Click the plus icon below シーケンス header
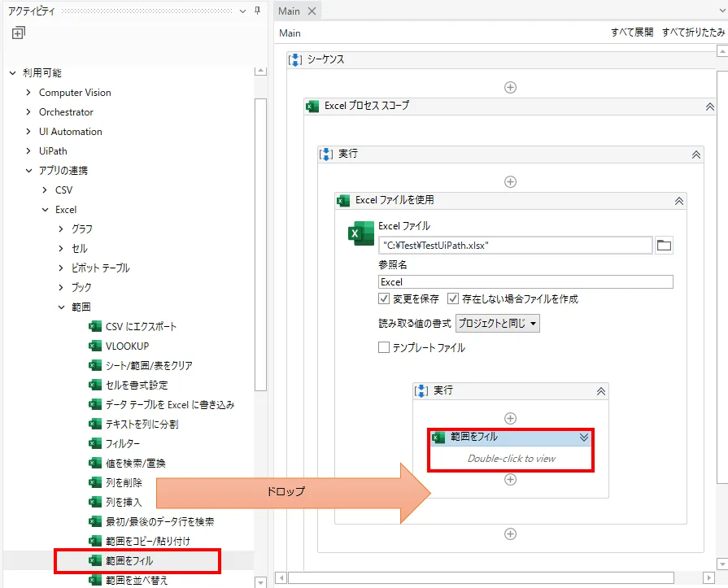 [x=510, y=87]
